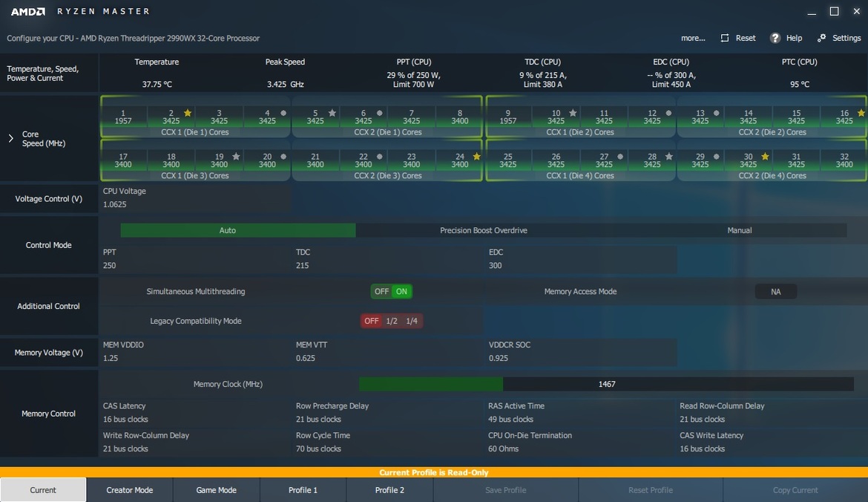
Task: Switch to the Creator Mode tab
Action: point(130,490)
